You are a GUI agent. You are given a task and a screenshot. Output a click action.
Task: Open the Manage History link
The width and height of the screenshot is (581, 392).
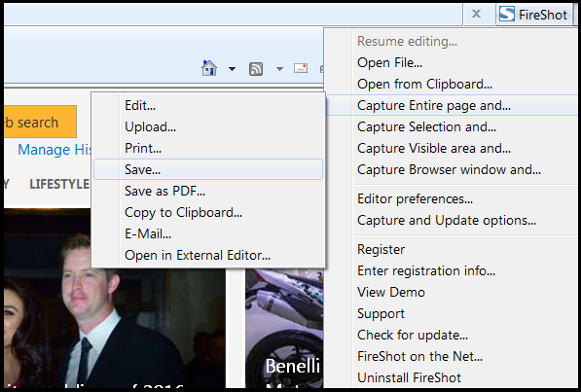(54, 150)
